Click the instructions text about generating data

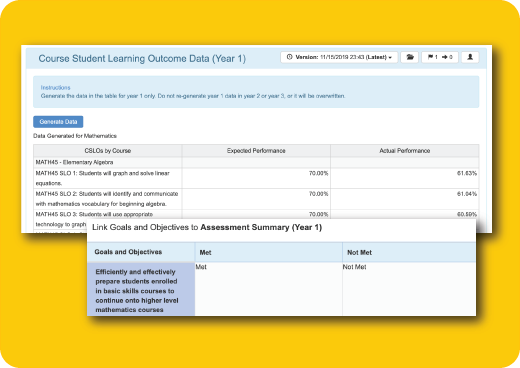(193, 96)
